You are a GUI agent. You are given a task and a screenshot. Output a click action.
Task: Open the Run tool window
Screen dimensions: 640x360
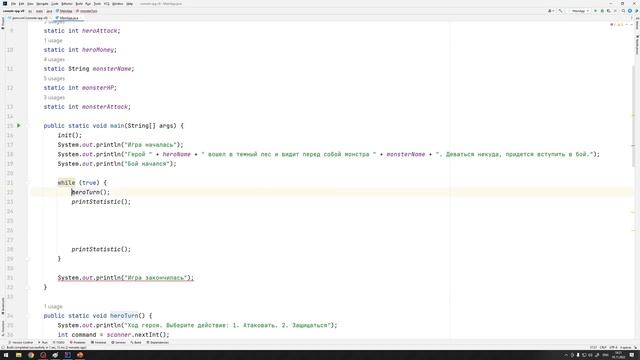43,342
